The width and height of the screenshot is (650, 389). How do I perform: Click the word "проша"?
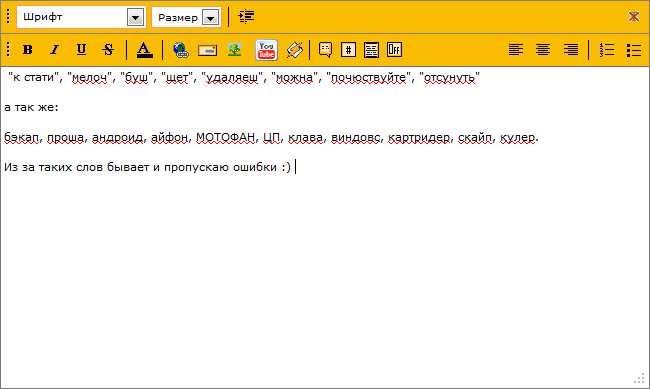pyautogui.click(x=65, y=137)
